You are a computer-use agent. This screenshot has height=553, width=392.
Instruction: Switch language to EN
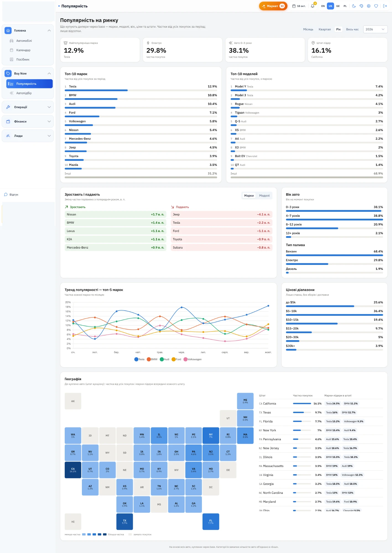click(323, 6)
